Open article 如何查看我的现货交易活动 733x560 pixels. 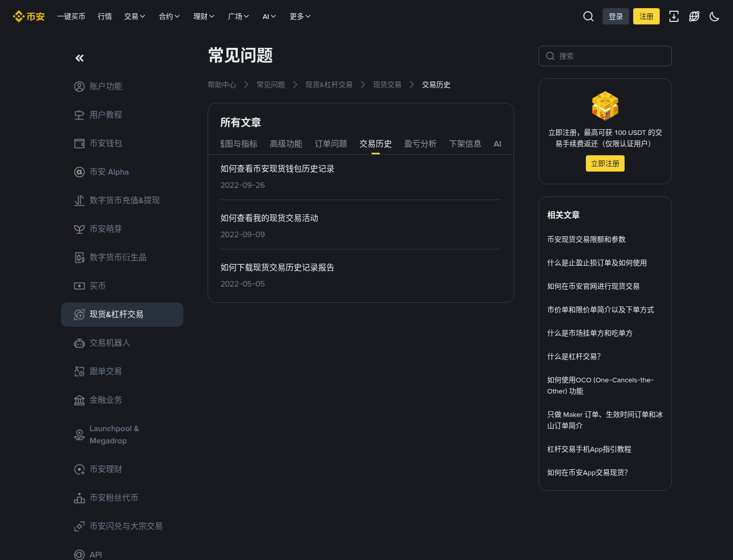point(269,218)
